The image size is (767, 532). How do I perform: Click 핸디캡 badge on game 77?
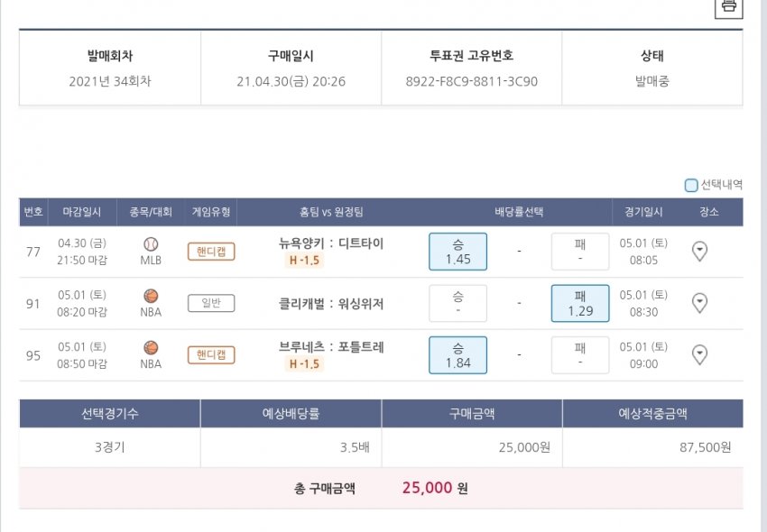point(211,252)
